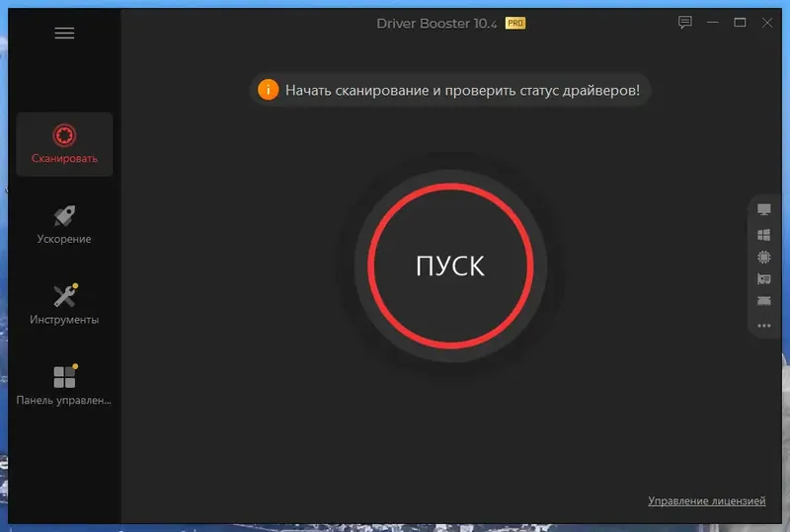Select the Сканировать sidebar item

click(64, 144)
